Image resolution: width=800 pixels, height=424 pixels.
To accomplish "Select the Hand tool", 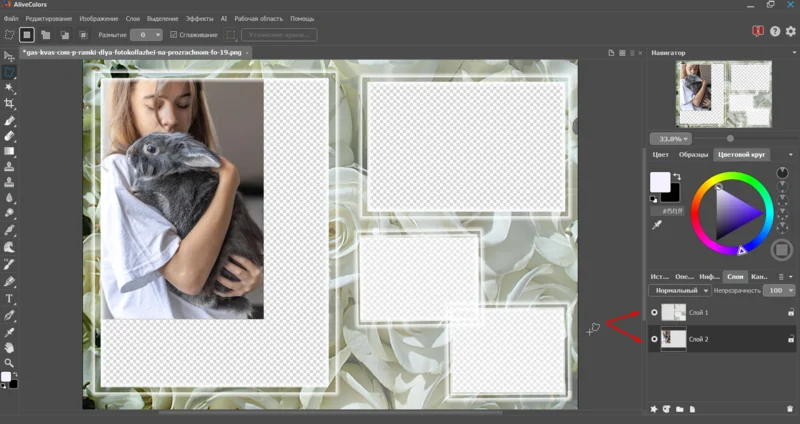I will point(10,347).
